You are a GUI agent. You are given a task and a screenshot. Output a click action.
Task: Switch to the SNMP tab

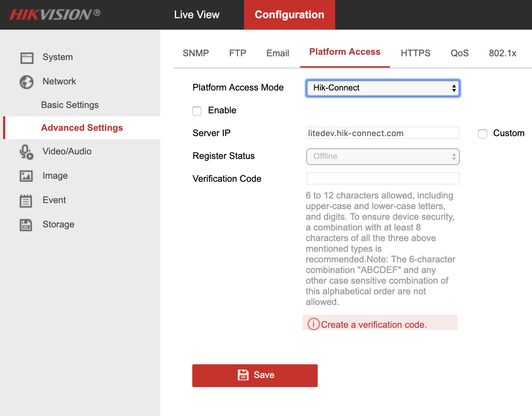tap(196, 53)
